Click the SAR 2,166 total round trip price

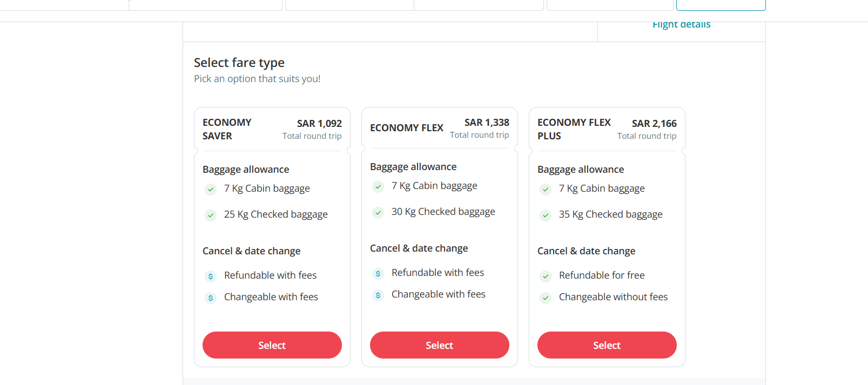click(x=654, y=124)
